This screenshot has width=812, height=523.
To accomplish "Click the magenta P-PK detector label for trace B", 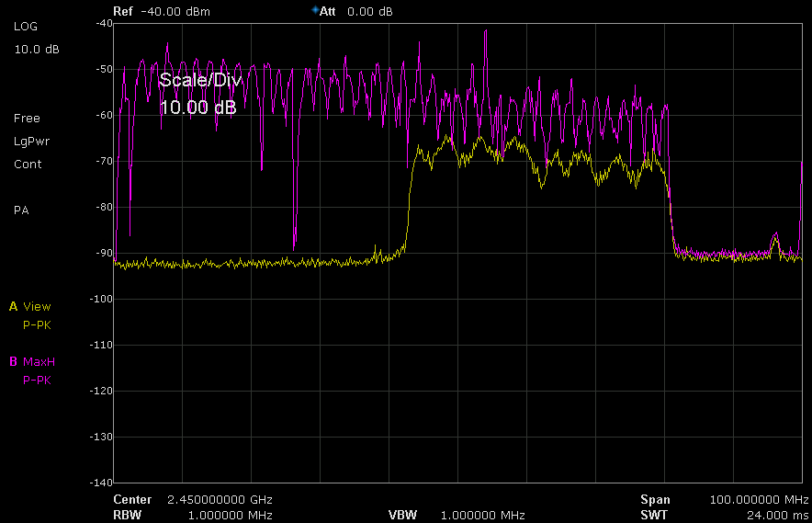I will point(37,380).
